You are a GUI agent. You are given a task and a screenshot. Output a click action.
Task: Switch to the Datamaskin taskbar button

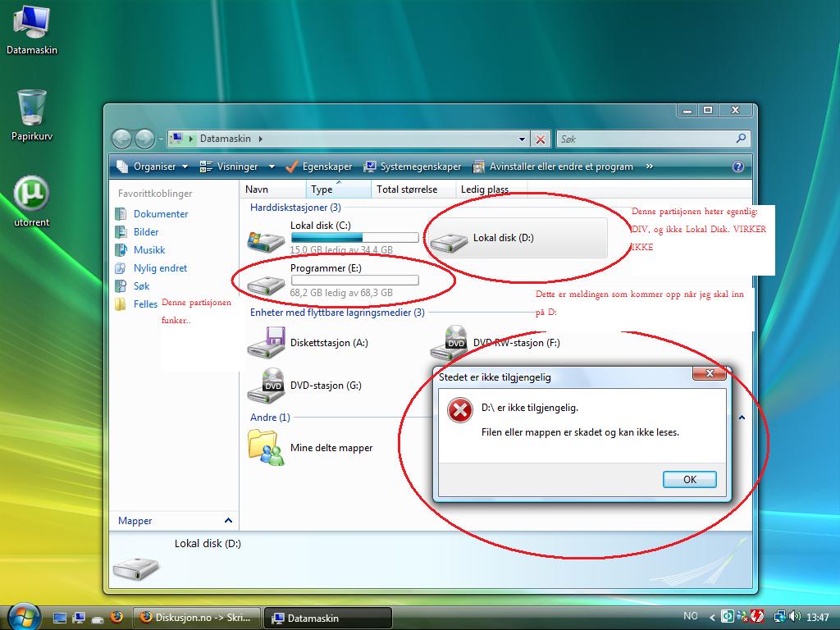click(x=328, y=618)
